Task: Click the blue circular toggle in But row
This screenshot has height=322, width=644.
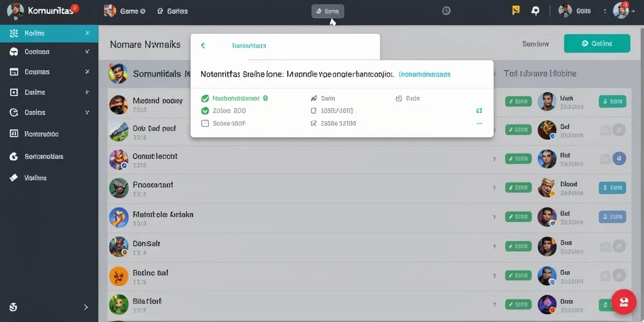Action: [x=619, y=158]
